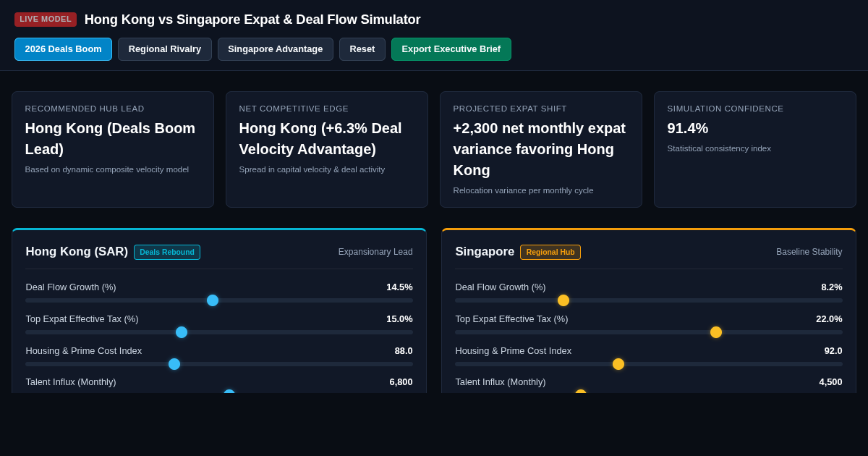This screenshot has width=868, height=456.
Task: Click the simulator page title
Action: (x=252, y=20)
